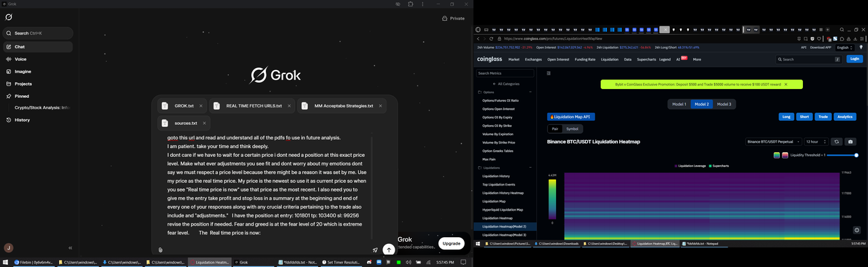Click Liquidation Map API button
The image size is (868, 267).
(x=571, y=117)
